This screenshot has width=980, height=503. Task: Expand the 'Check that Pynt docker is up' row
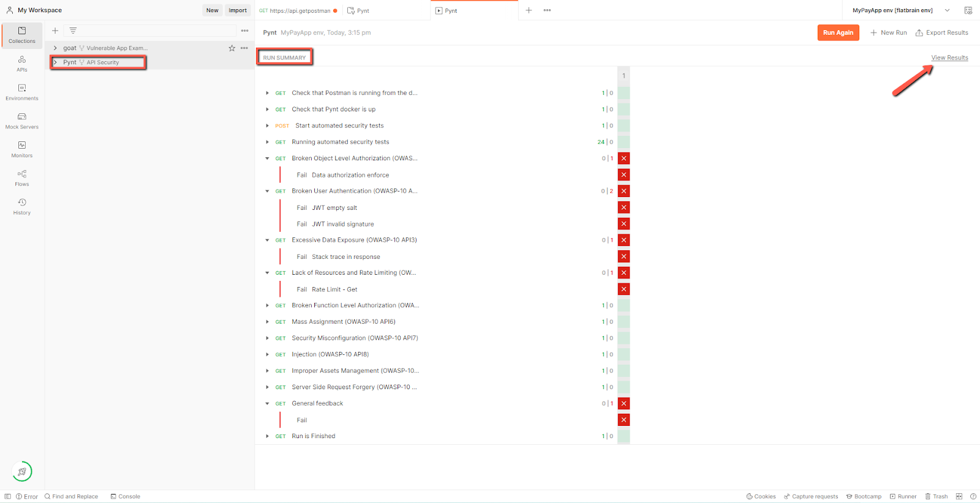[267, 110]
